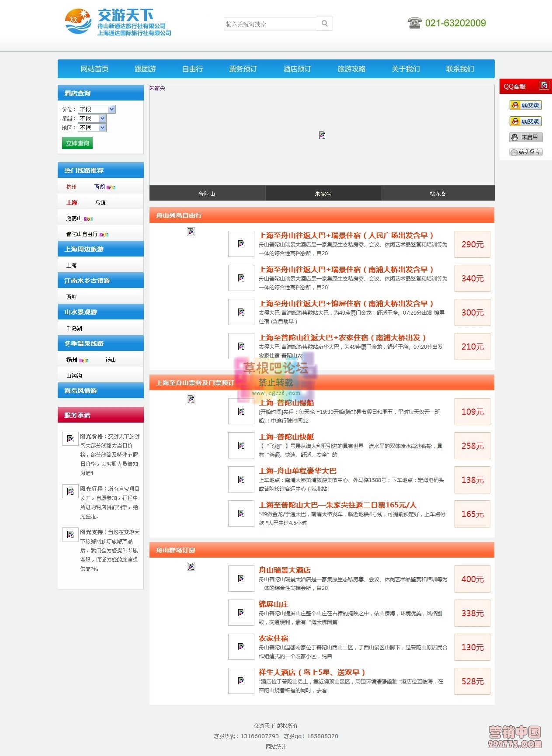The image size is (552, 756).
Task: Open the 地区 region dropdown
Action: [x=92, y=128]
